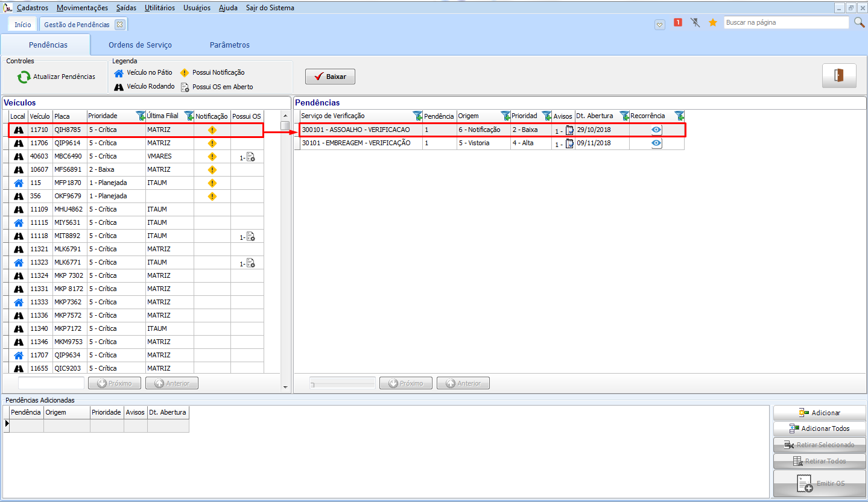Click the home icon for vehicle 11707
The image size is (868, 502).
19,355
